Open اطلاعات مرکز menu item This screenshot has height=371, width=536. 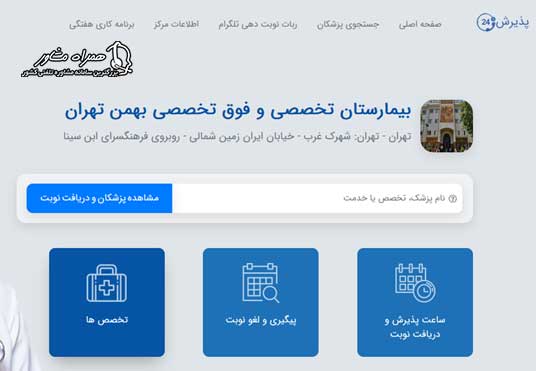(x=176, y=24)
